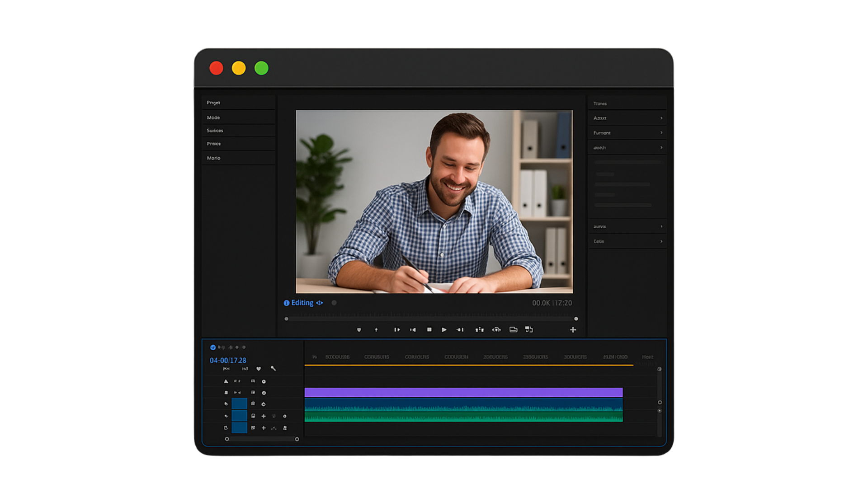Expand the Furnant section chevron
868x488 pixels.
click(661, 133)
